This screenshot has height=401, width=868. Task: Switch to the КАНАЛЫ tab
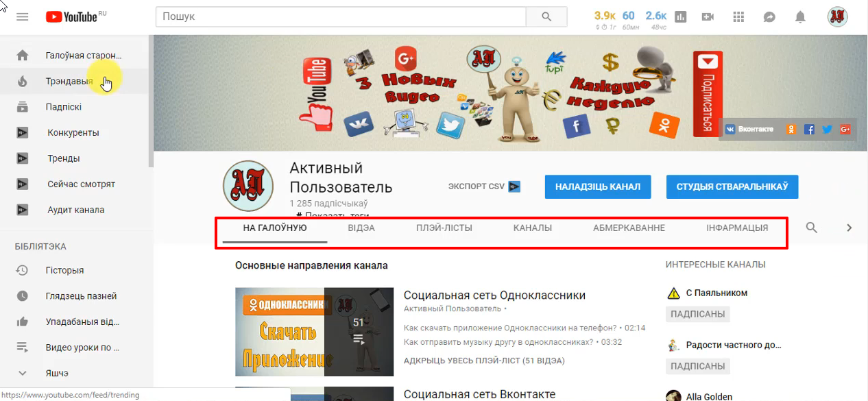(533, 228)
